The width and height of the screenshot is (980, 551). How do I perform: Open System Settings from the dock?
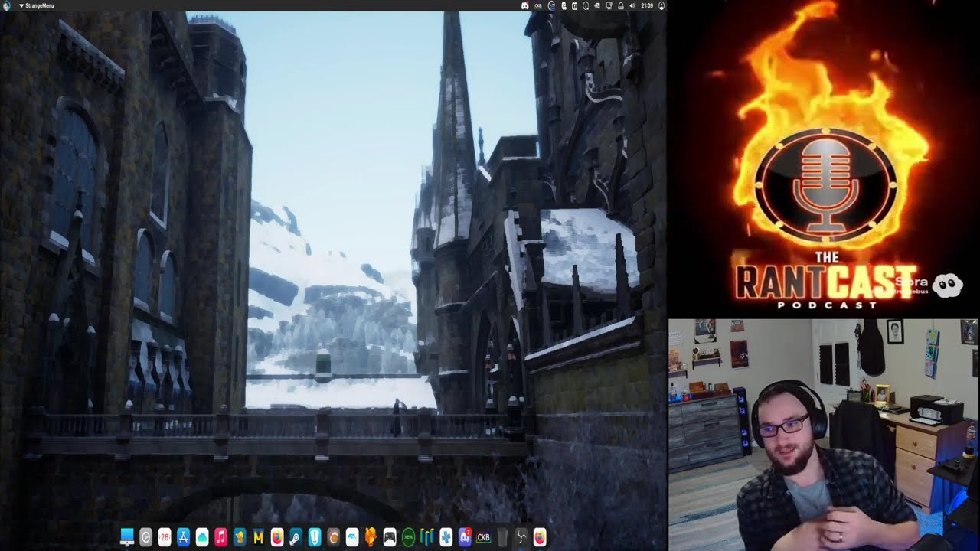coord(145,537)
